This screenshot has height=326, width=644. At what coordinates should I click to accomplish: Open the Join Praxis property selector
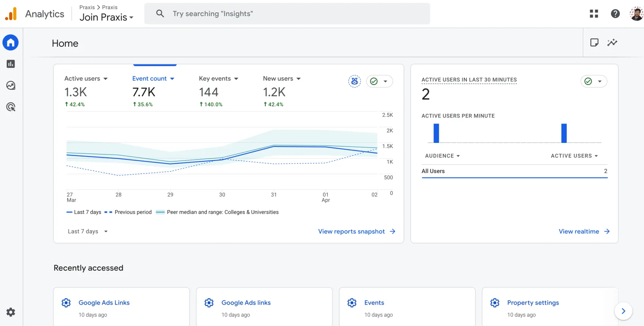pyautogui.click(x=107, y=17)
